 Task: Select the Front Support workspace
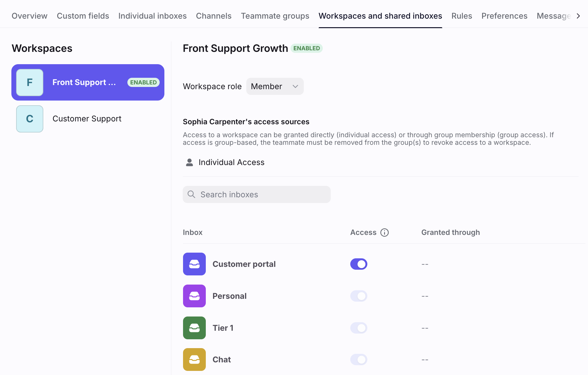88,83
